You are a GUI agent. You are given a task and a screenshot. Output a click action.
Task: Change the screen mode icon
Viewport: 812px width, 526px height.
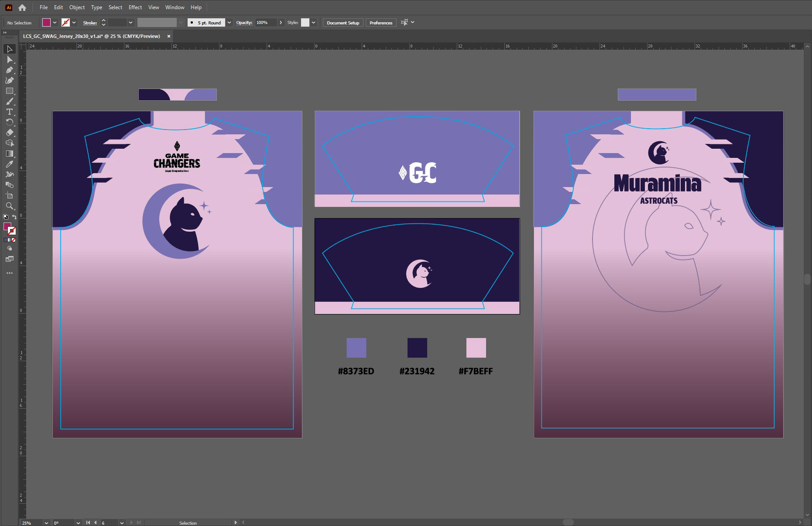click(x=10, y=259)
